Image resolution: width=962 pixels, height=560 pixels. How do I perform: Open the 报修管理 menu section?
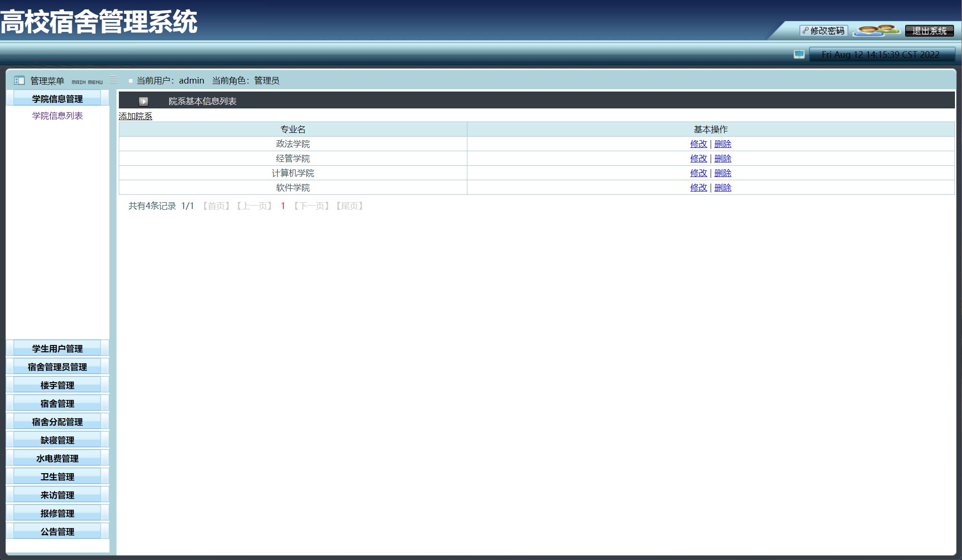coord(57,514)
